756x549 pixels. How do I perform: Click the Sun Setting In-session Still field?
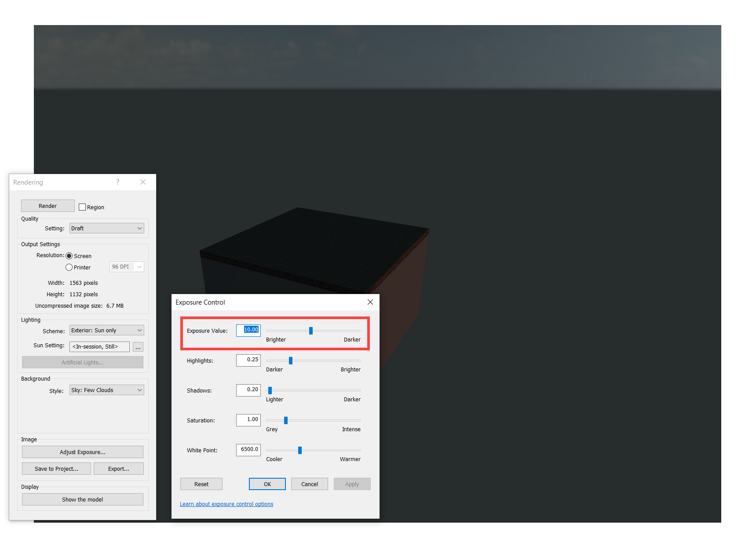tap(99, 347)
